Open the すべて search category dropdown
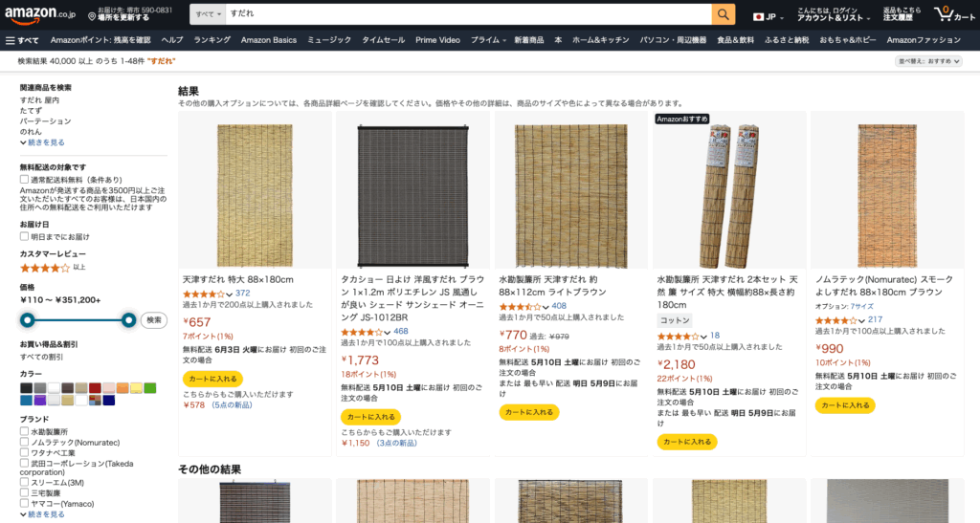Viewport: 980px width, 523px height. tap(208, 14)
